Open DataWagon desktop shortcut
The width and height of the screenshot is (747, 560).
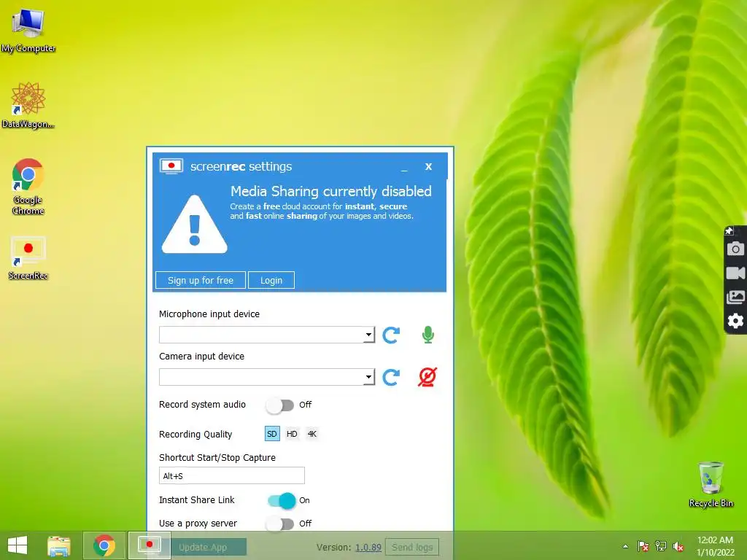pyautogui.click(x=28, y=105)
